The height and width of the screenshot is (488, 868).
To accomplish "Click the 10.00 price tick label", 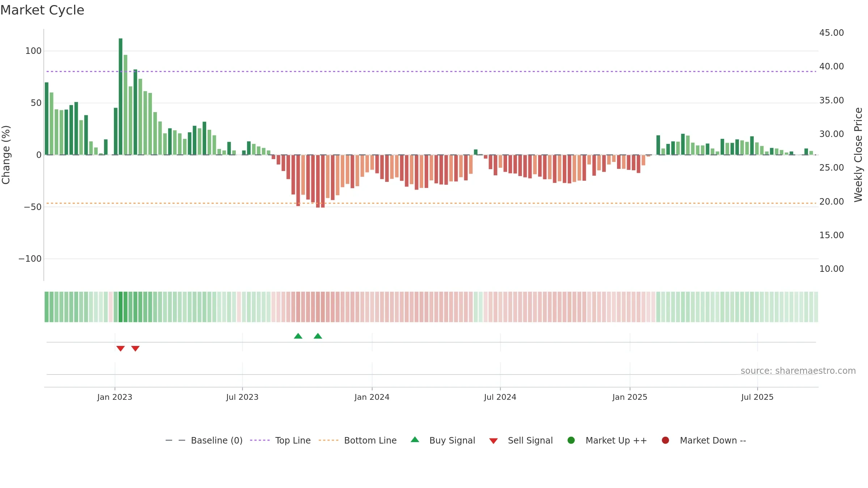I will point(831,269).
